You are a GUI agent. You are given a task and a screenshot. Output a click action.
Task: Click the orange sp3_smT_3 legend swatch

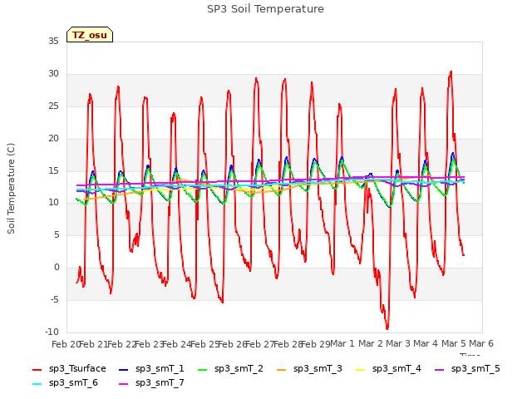click(x=282, y=370)
